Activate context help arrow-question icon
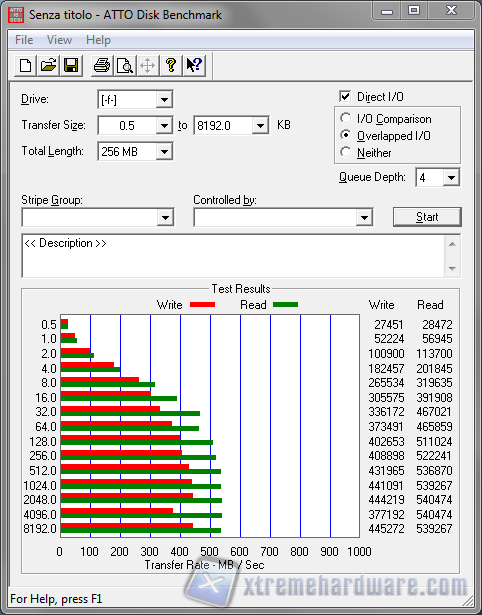Screen dimensions: 482x615 (194, 65)
